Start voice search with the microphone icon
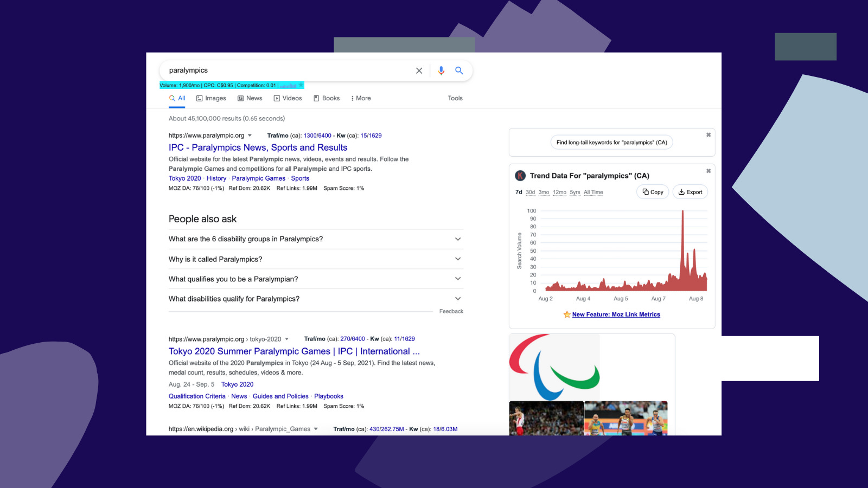868x488 pixels. pos(441,70)
